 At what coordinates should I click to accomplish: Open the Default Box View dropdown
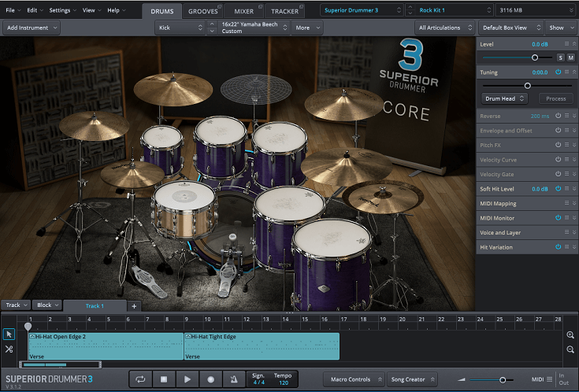click(x=511, y=28)
